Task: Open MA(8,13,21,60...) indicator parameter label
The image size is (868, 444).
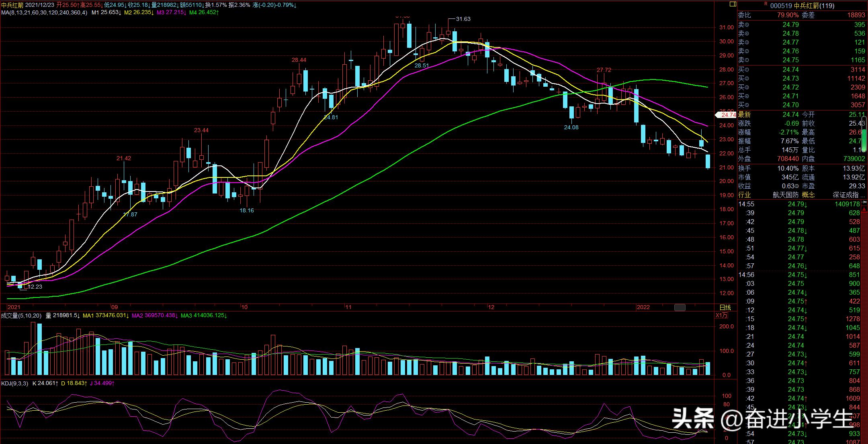Action: pyautogui.click(x=43, y=12)
